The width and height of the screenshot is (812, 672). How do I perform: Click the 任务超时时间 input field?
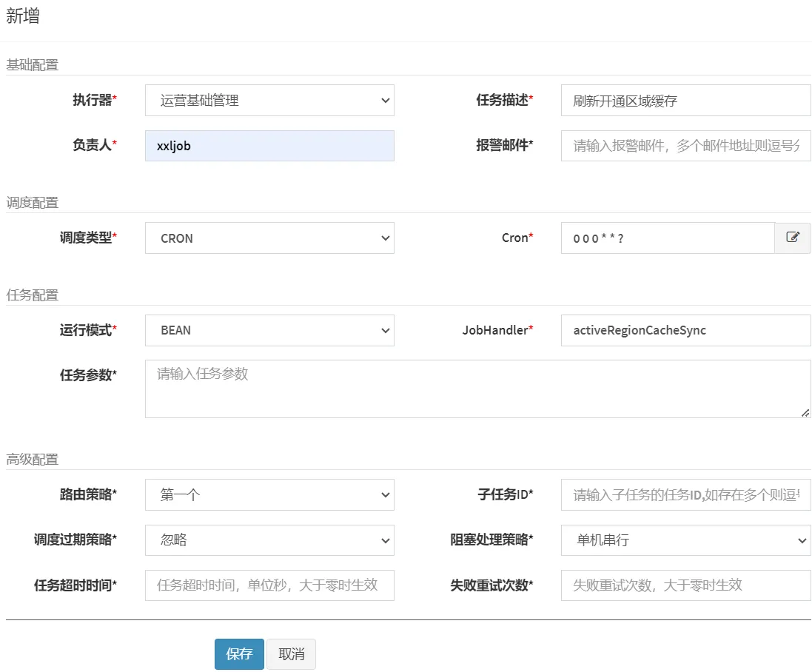(x=269, y=585)
